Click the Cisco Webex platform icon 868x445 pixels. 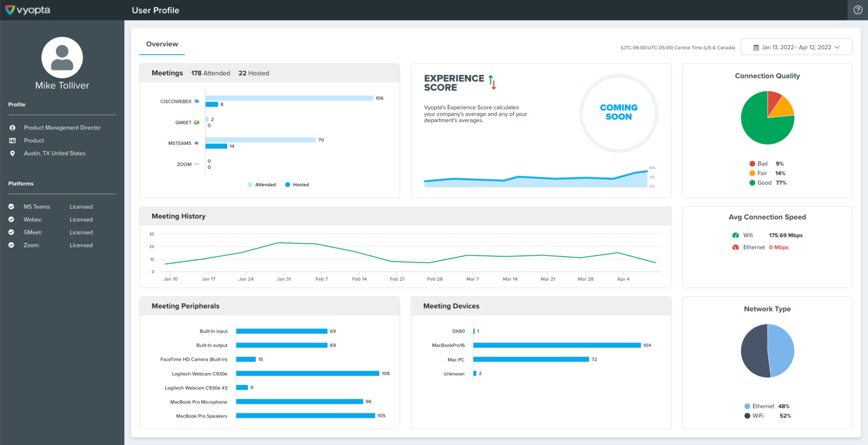coord(197,101)
